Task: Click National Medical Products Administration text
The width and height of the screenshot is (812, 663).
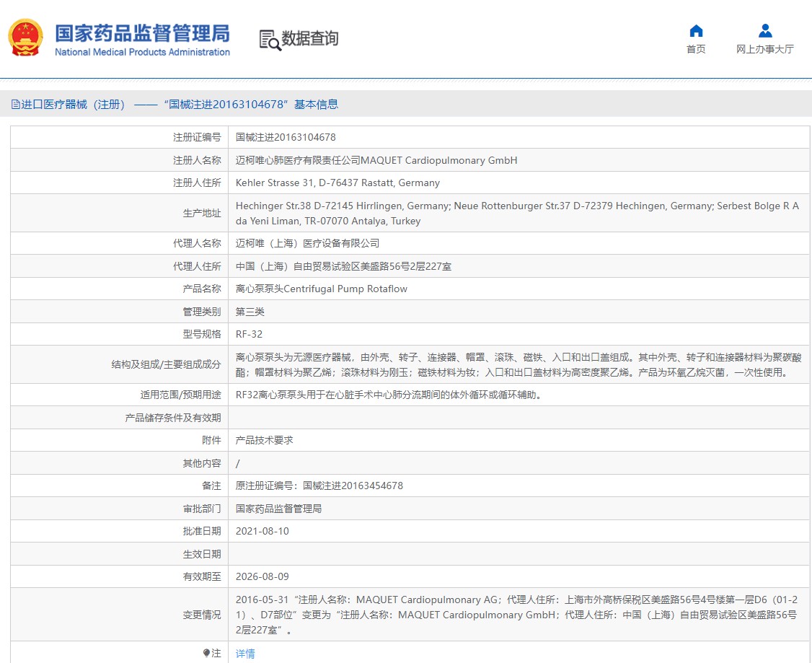Action: (142, 52)
